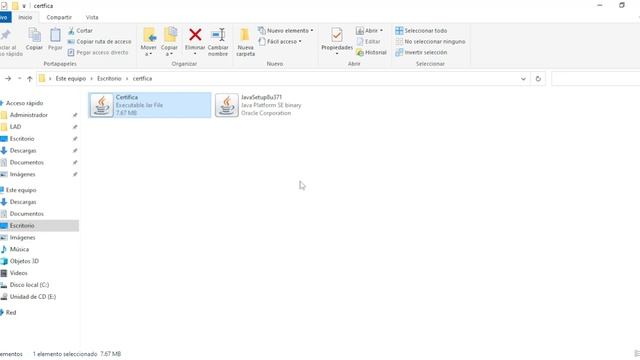
Task: Click the Abrir button dropdown
Action: [369, 31]
